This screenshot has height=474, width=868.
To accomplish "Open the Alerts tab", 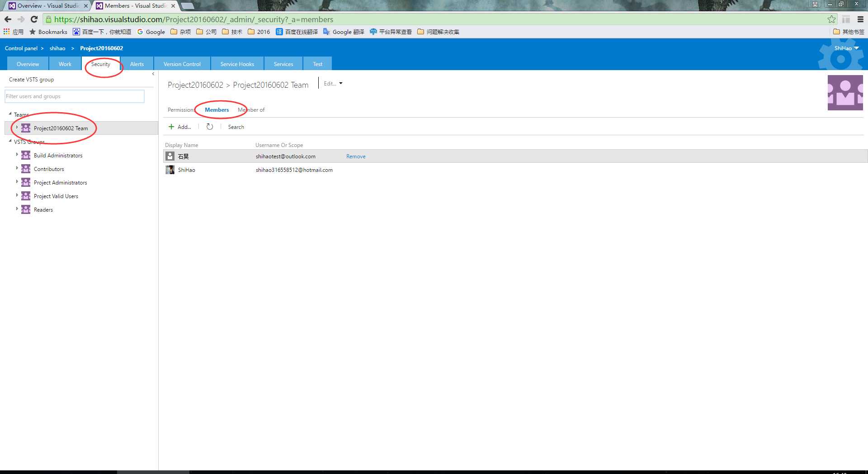I will (x=137, y=64).
